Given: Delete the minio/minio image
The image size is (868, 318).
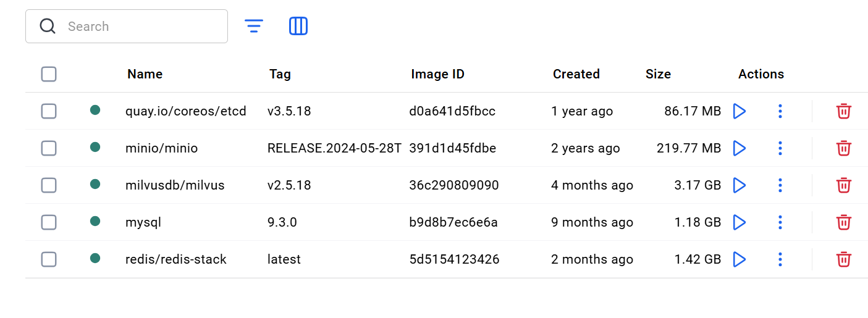Looking at the screenshot, I should click(x=844, y=148).
